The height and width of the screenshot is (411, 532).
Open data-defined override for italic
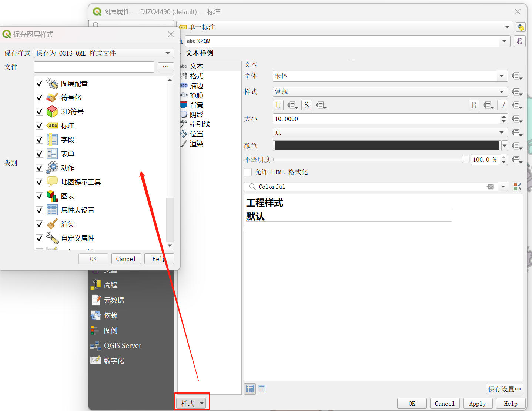pyautogui.click(x=517, y=106)
